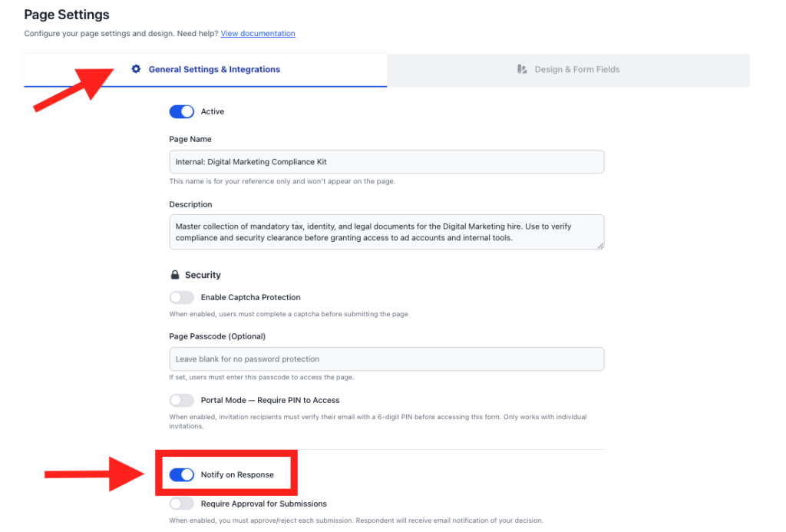Enable Require Approval for Submissions
The height and width of the screenshot is (532, 786).
click(x=182, y=504)
